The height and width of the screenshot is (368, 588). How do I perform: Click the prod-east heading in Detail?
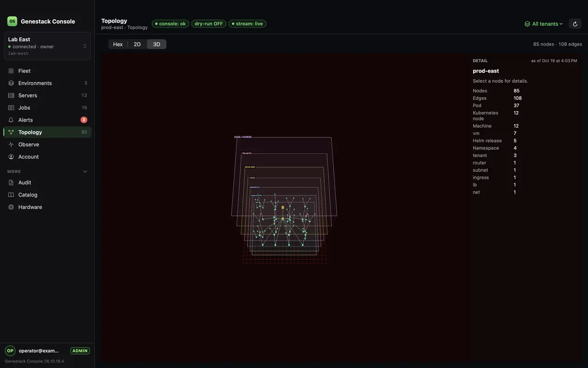tap(486, 71)
